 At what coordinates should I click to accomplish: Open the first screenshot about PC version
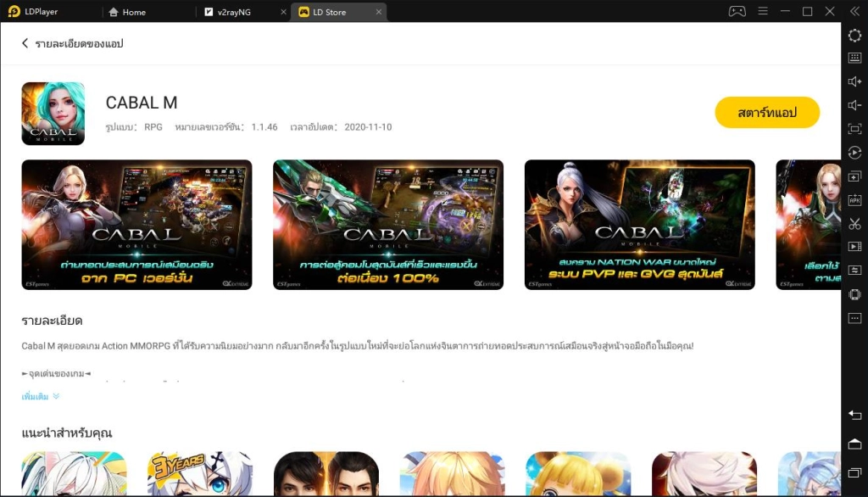[136, 225]
